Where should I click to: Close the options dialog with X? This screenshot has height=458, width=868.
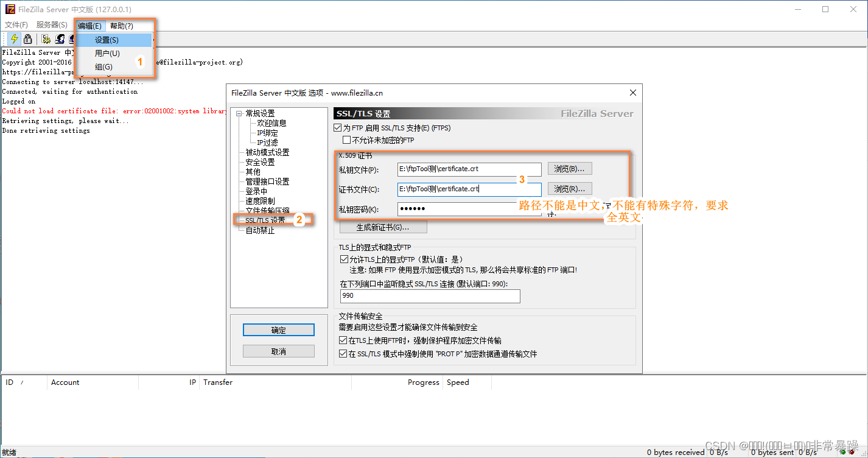tap(632, 93)
